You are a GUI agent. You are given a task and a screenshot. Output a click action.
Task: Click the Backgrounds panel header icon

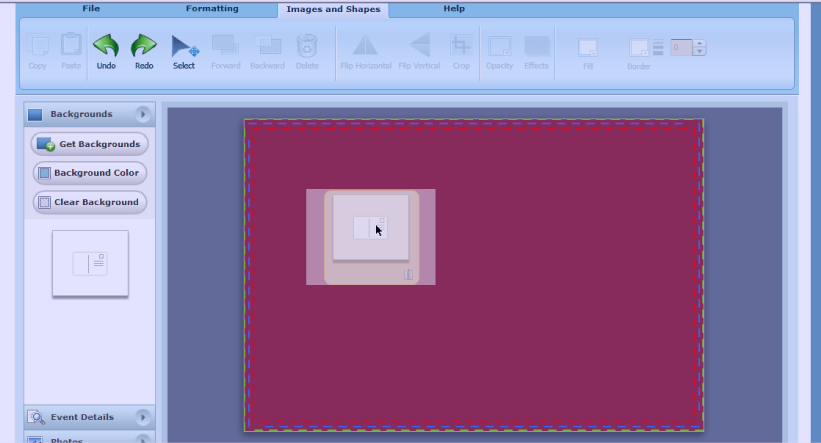35,115
